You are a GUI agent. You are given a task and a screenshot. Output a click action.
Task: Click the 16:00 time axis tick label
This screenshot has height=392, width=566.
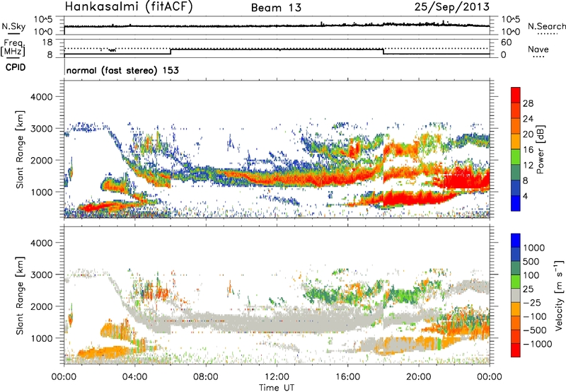tap(347, 377)
